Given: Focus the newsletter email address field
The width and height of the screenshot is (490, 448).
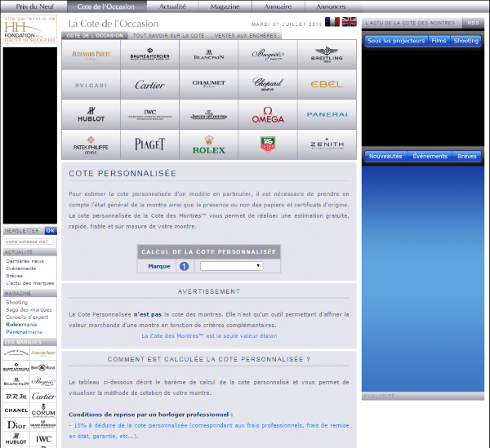Looking at the screenshot, I should click(x=29, y=242).
